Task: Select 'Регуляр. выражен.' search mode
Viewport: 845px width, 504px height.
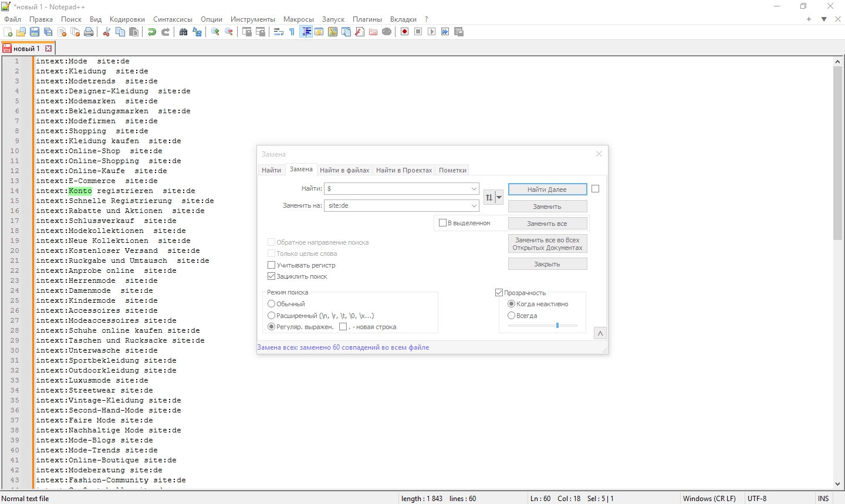Action: click(x=271, y=327)
